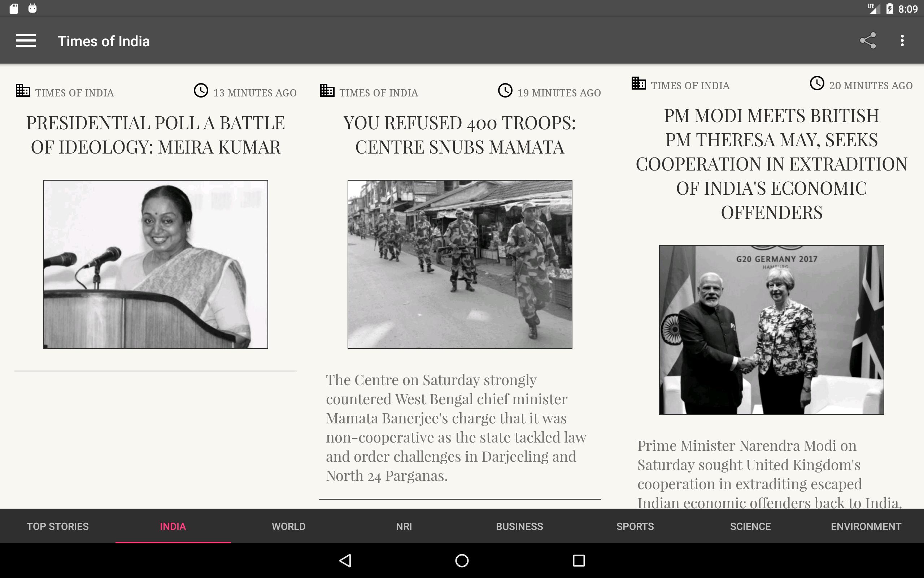Tap the 8:09 clock in status bar
Viewport: 924px width, 578px height.
(908, 9)
